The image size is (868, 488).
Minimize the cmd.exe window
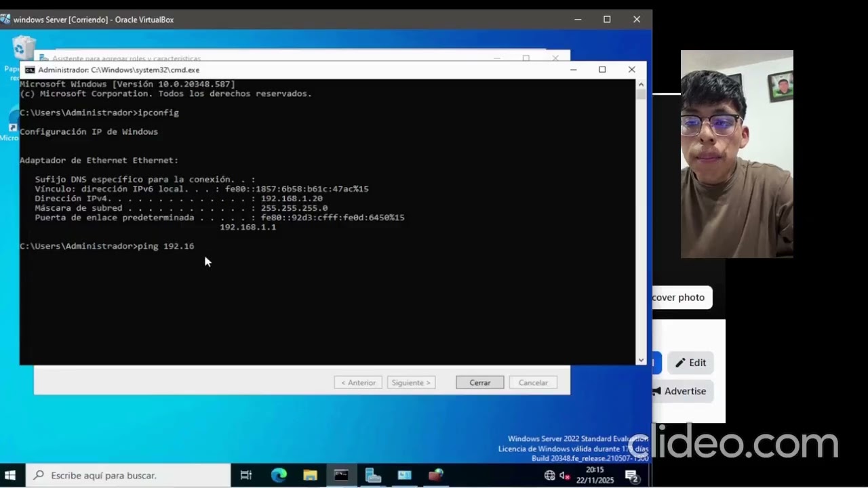point(574,69)
